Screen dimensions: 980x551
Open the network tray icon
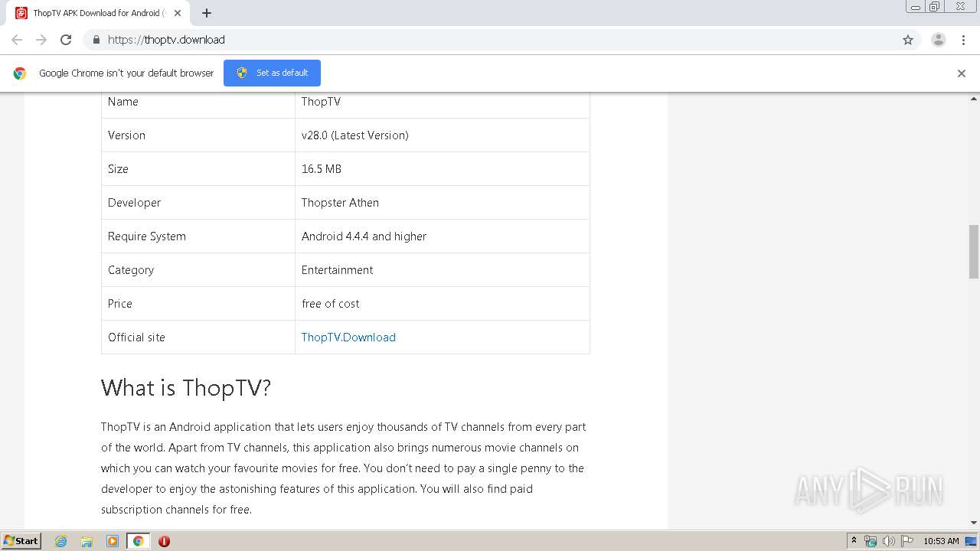click(x=871, y=541)
